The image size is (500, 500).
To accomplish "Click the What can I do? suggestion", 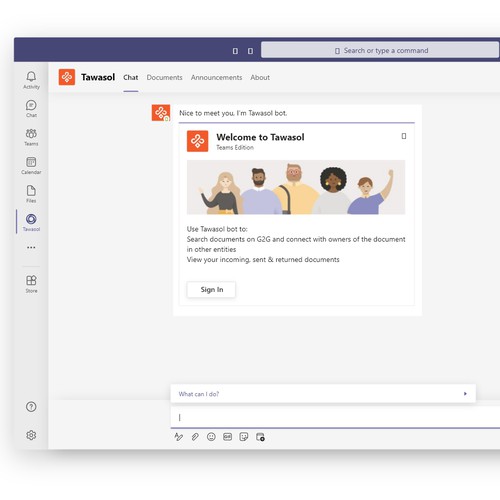I will (199, 394).
